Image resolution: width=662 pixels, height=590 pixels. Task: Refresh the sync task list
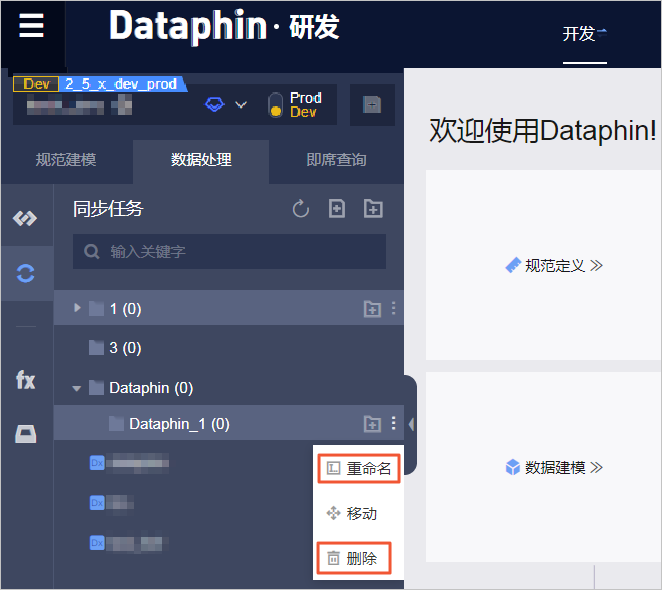click(x=301, y=209)
